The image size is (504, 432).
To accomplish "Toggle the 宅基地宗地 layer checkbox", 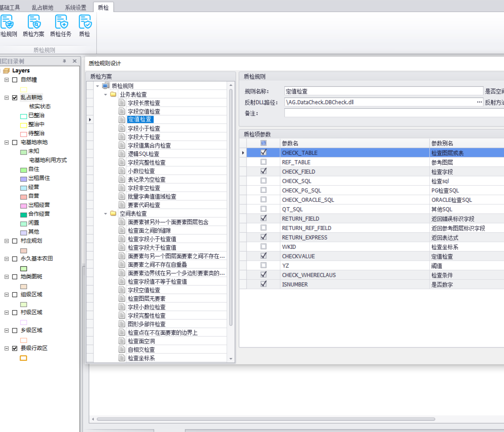I will pos(14,142).
